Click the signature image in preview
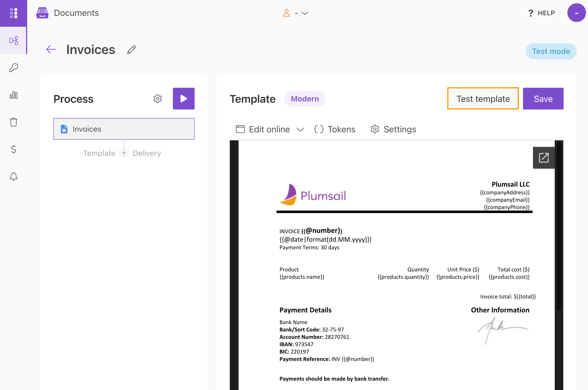Image resolution: width=588 pixels, height=390 pixels. coord(503,331)
